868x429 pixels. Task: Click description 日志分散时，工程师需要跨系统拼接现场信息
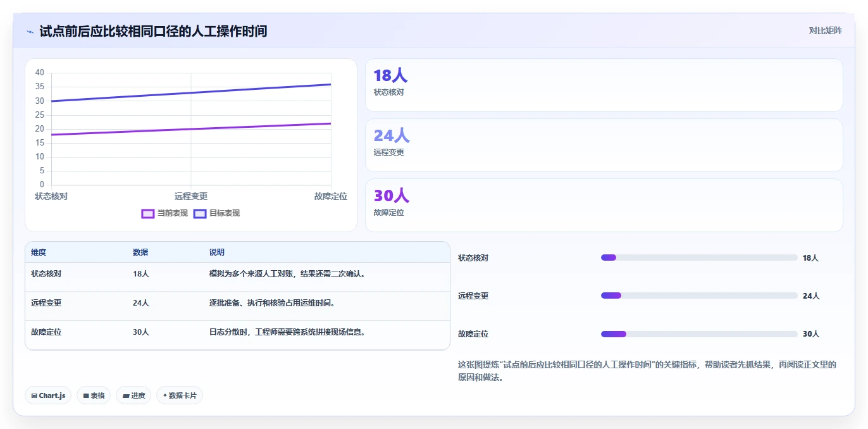click(287, 332)
